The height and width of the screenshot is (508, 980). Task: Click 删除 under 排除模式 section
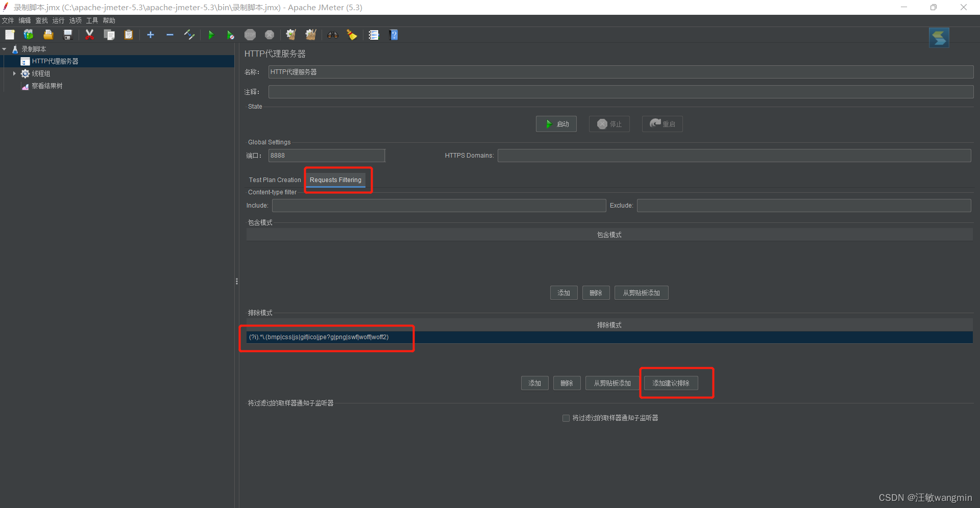[x=567, y=383]
